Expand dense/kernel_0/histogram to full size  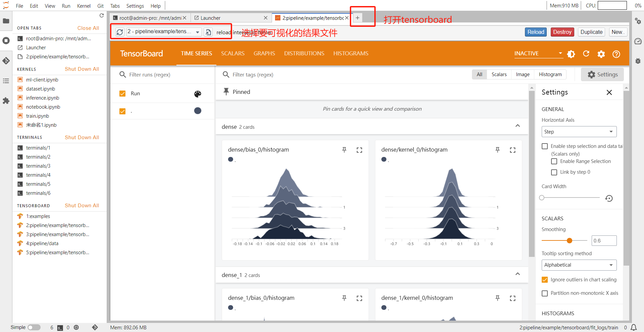tap(513, 150)
